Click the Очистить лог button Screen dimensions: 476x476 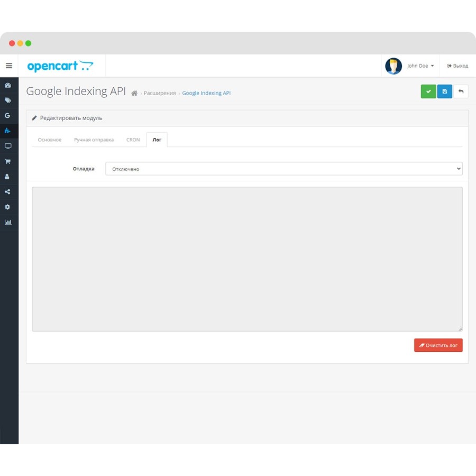[438, 345]
